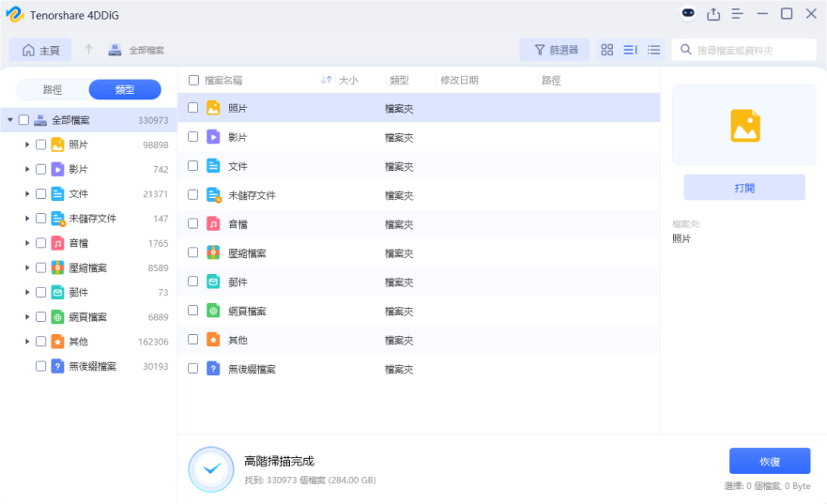Toggle the select-all checkbox next to 檔案名稱
Image resolution: width=827 pixels, height=504 pixels.
coord(193,81)
